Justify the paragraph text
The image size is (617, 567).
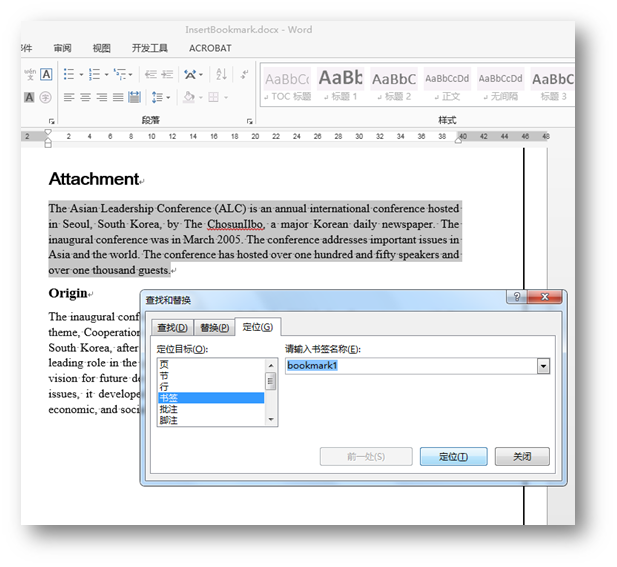point(118,97)
